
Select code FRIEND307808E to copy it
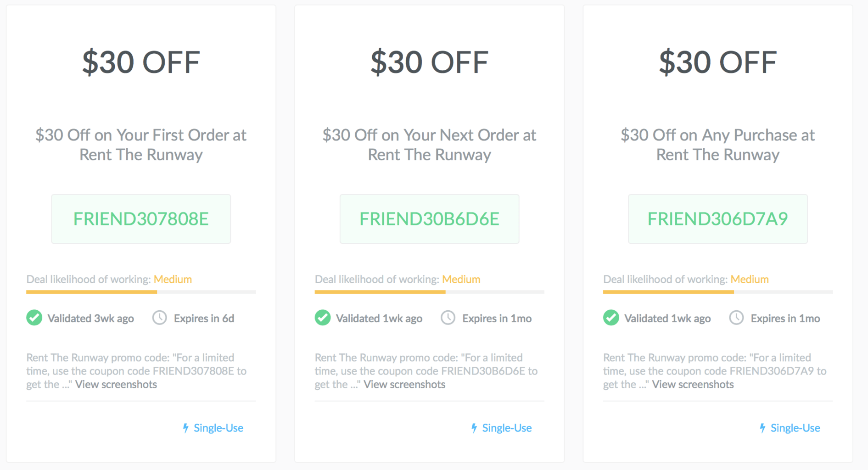[141, 219]
